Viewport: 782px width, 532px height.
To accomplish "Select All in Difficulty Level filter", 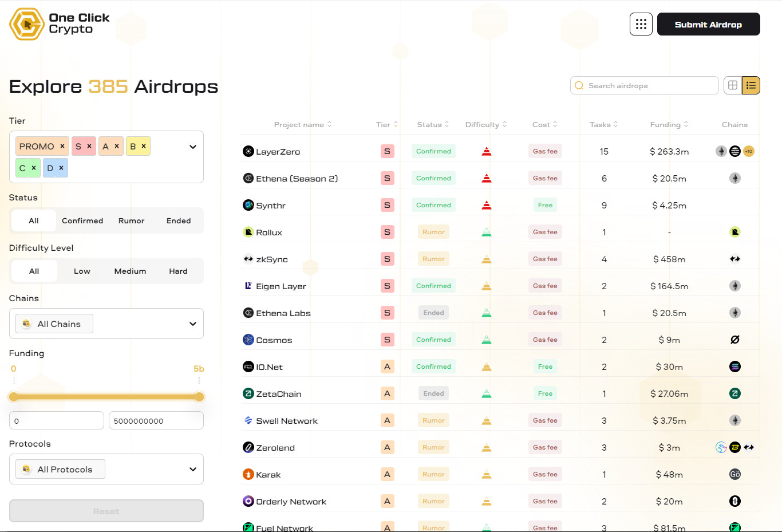I will click(34, 271).
